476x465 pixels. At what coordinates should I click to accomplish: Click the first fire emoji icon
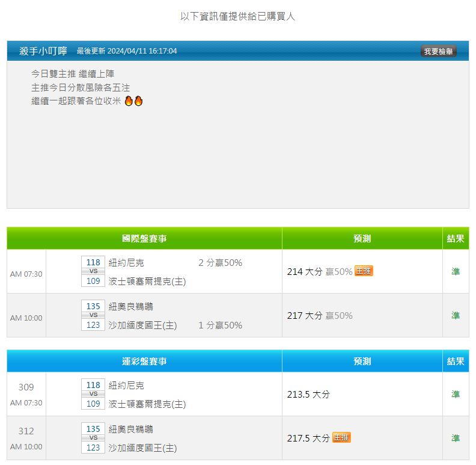129,101
